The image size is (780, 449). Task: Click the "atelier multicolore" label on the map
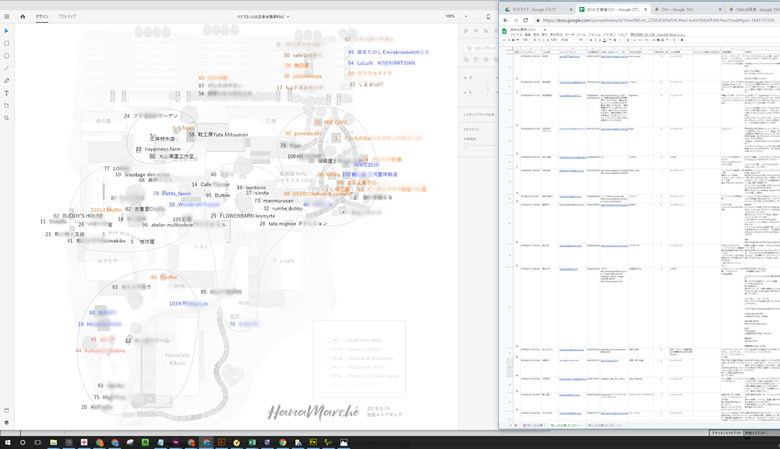171,225
